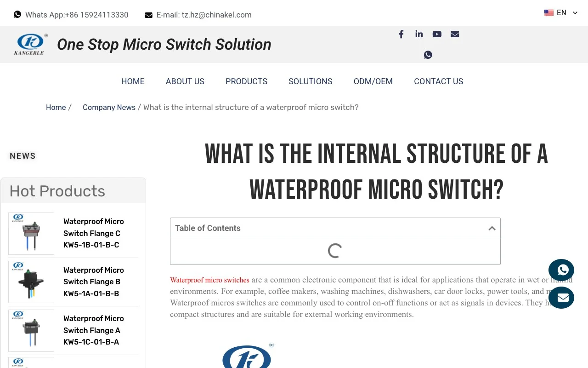Go to HOME menu item
The width and height of the screenshot is (588, 368).
[133, 81]
